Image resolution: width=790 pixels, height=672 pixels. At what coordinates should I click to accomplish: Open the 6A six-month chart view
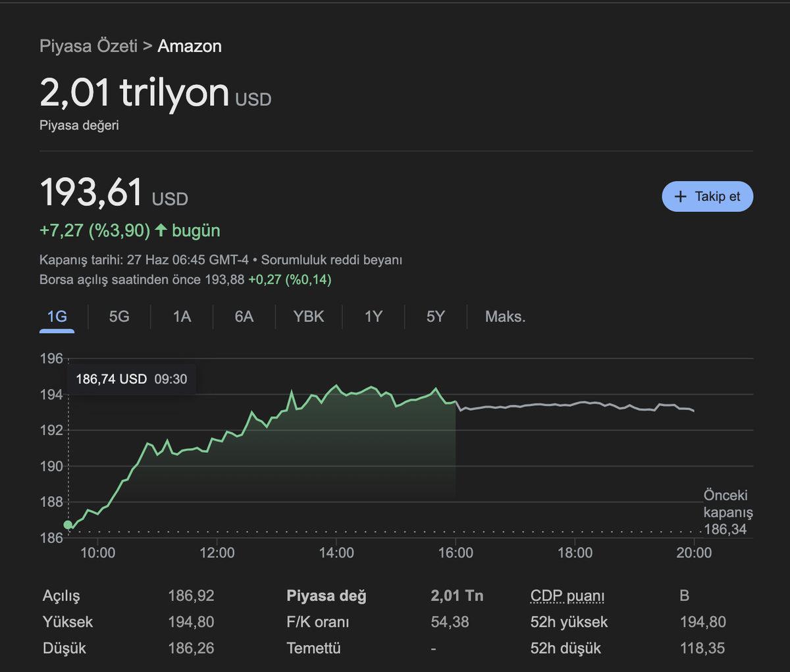coord(244,317)
